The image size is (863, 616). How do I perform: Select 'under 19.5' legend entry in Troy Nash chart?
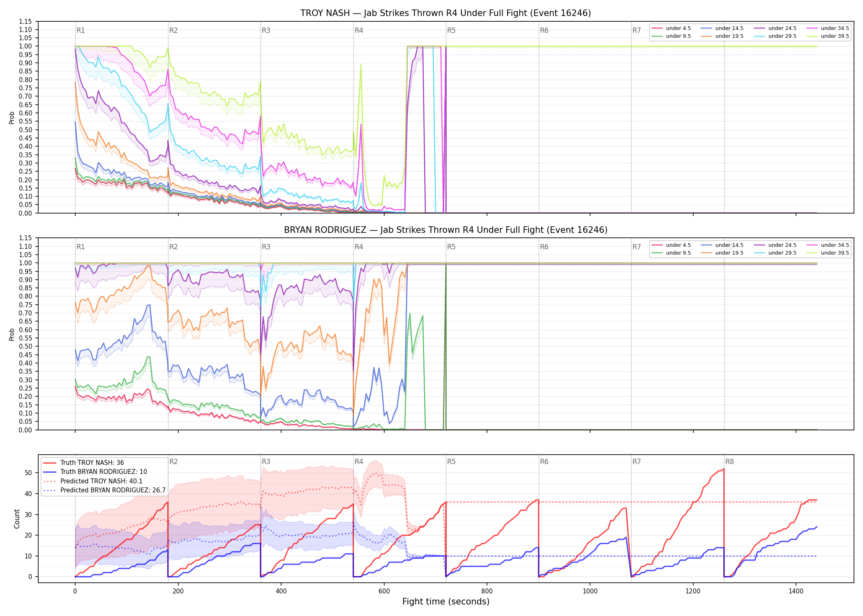click(x=722, y=36)
